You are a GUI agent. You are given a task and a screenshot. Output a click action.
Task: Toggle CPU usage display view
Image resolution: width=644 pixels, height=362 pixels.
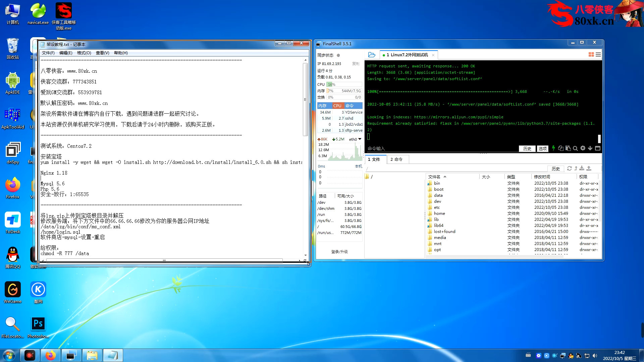pyautogui.click(x=337, y=106)
